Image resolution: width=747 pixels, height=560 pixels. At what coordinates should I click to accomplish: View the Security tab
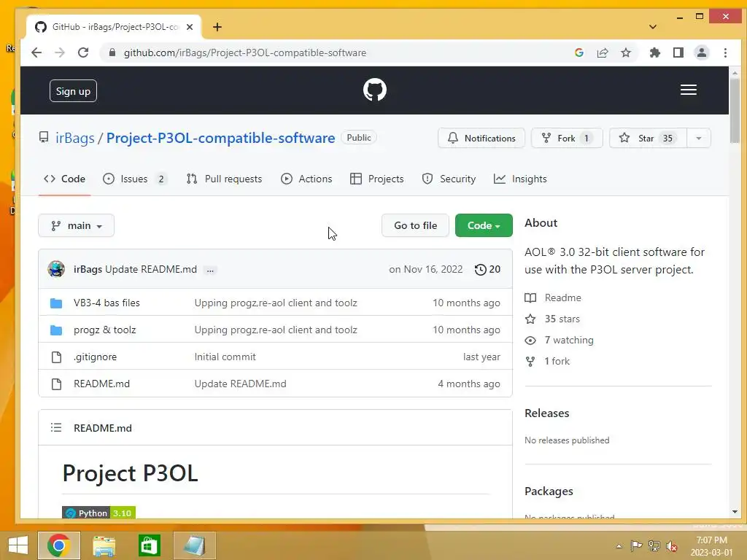click(x=449, y=179)
